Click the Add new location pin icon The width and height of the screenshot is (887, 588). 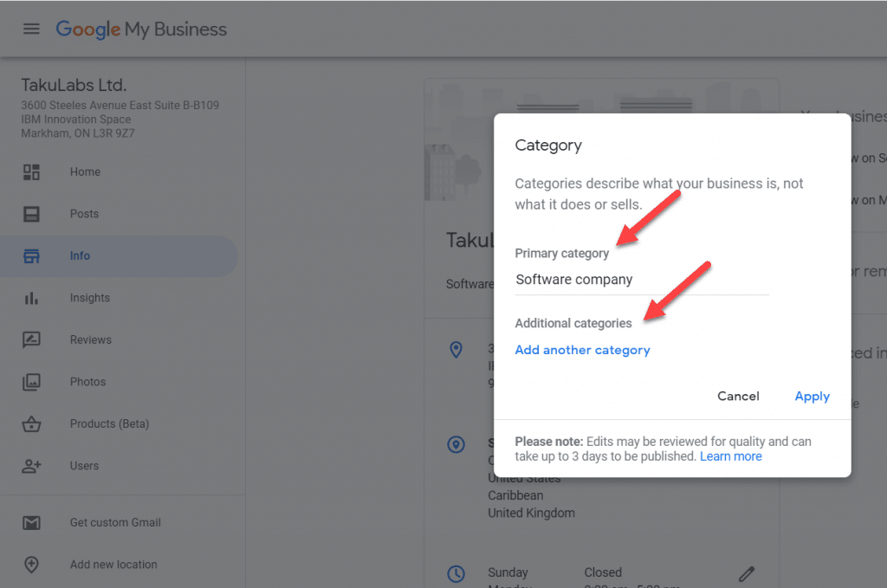click(x=31, y=565)
